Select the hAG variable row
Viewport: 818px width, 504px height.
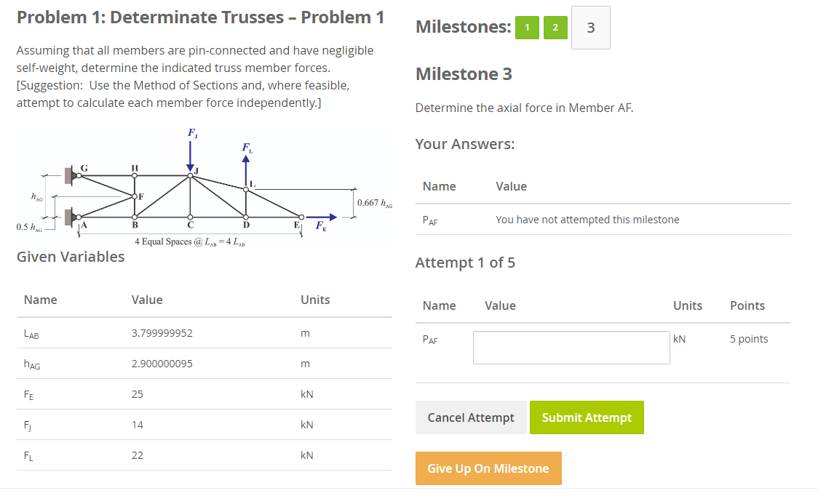(x=204, y=363)
